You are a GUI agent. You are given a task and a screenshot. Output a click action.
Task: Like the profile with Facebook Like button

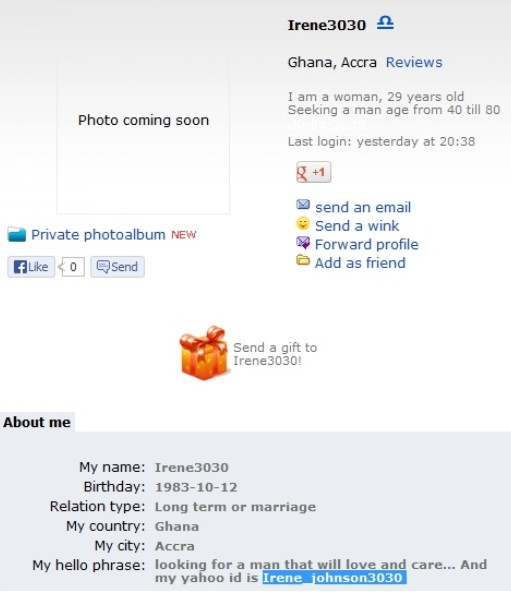pyautogui.click(x=31, y=267)
